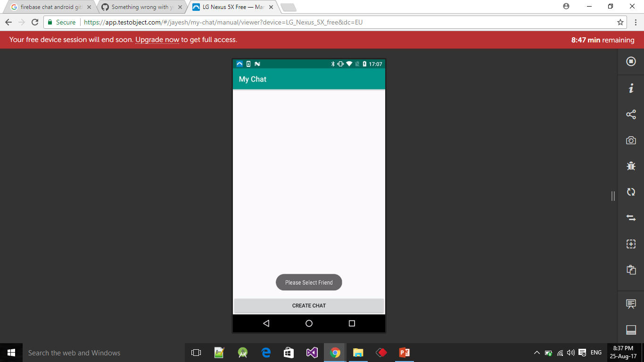Image resolution: width=644 pixels, height=362 pixels.
Task: Tap the Android Recents button
Action: [352, 323]
